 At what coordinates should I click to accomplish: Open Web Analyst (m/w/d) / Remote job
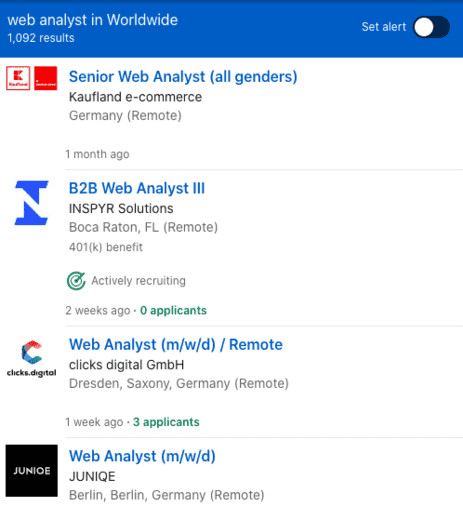(176, 345)
